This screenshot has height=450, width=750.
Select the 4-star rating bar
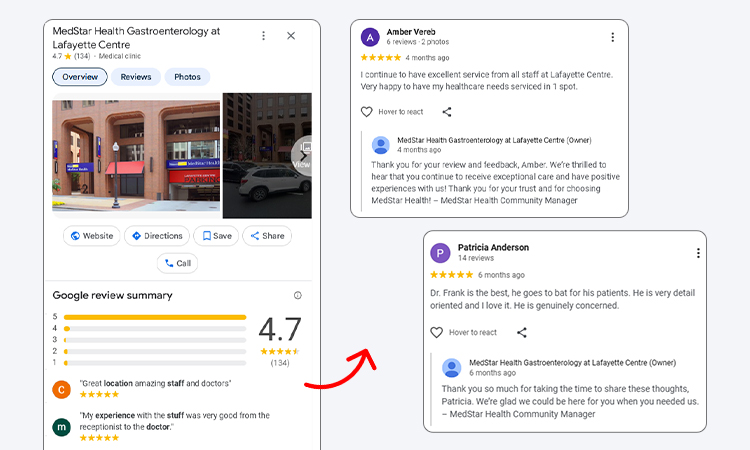click(x=154, y=329)
